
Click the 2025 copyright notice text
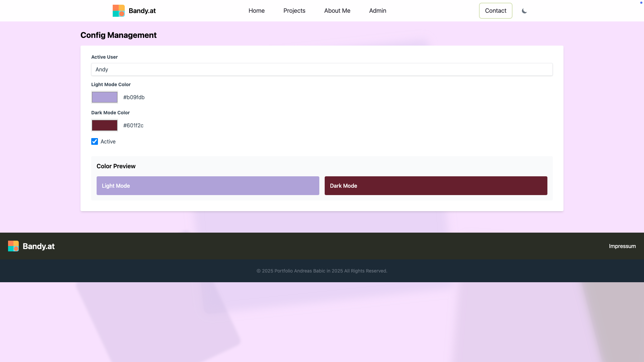click(x=322, y=271)
